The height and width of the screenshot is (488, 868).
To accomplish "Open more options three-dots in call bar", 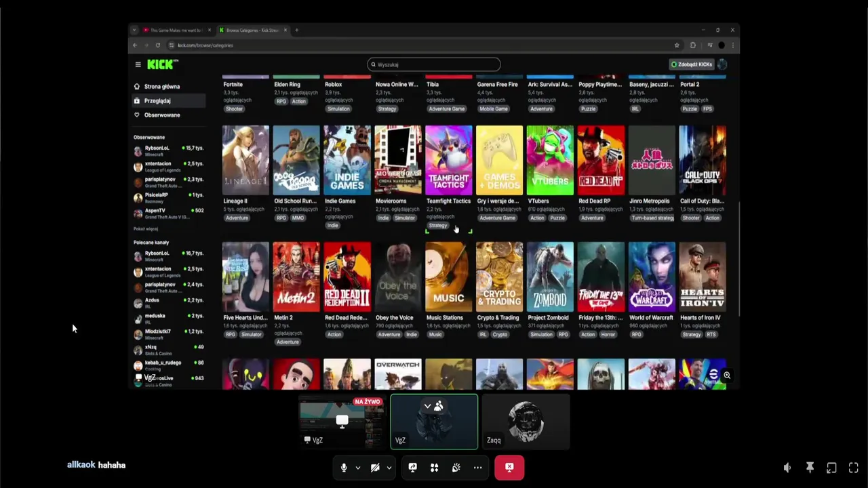I will pyautogui.click(x=478, y=468).
